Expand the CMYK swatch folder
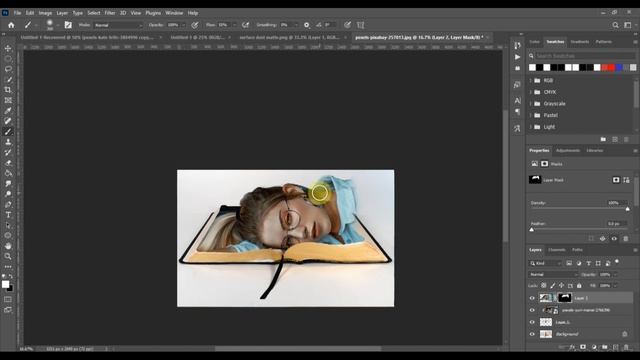This screenshot has width=640, height=360. coord(531,92)
